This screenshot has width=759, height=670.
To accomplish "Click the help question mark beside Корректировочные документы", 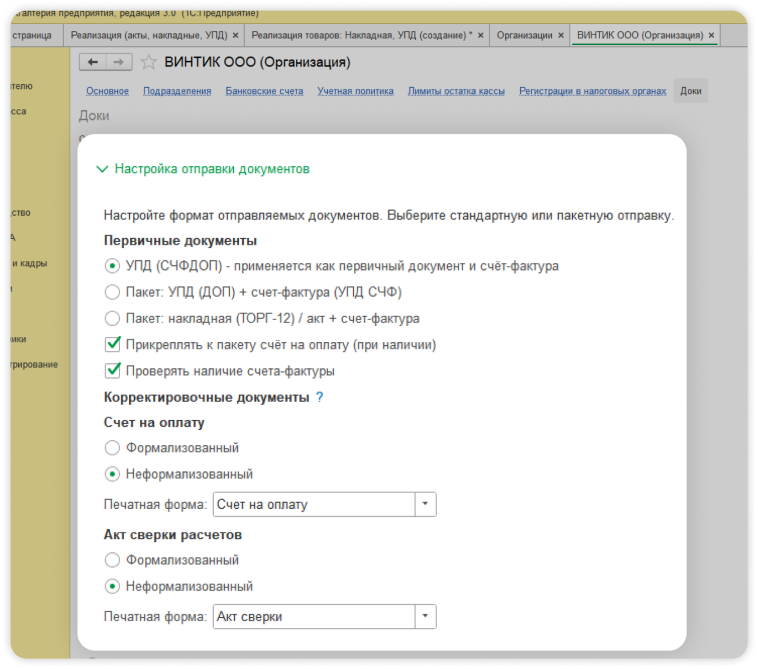I will tap(320, 397).
